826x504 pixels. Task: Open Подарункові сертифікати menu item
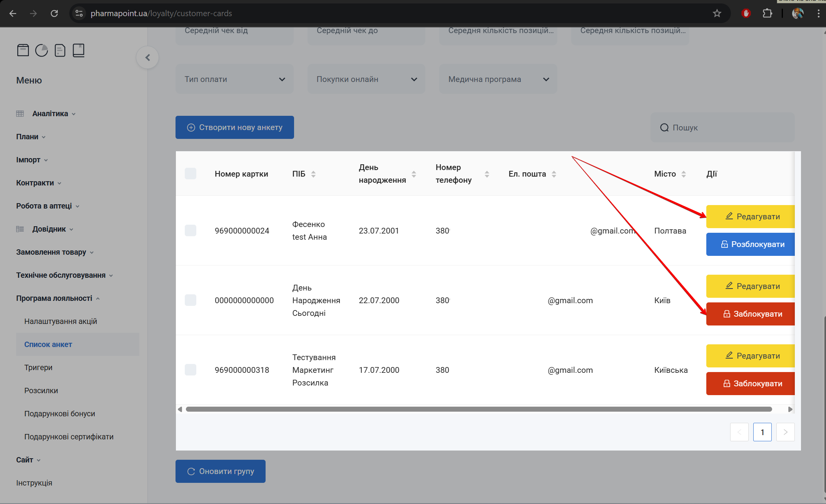point(69,437)
